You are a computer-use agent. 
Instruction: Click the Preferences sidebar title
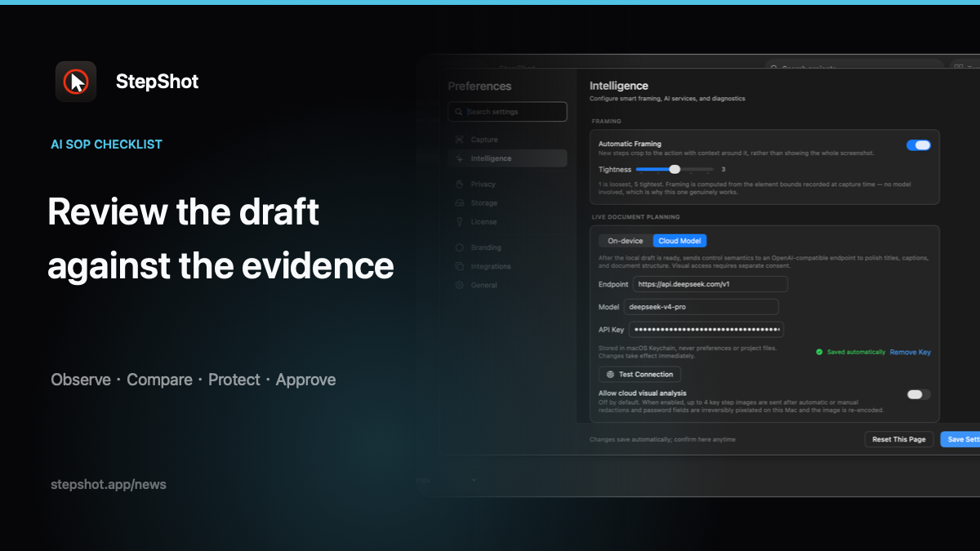479,87
